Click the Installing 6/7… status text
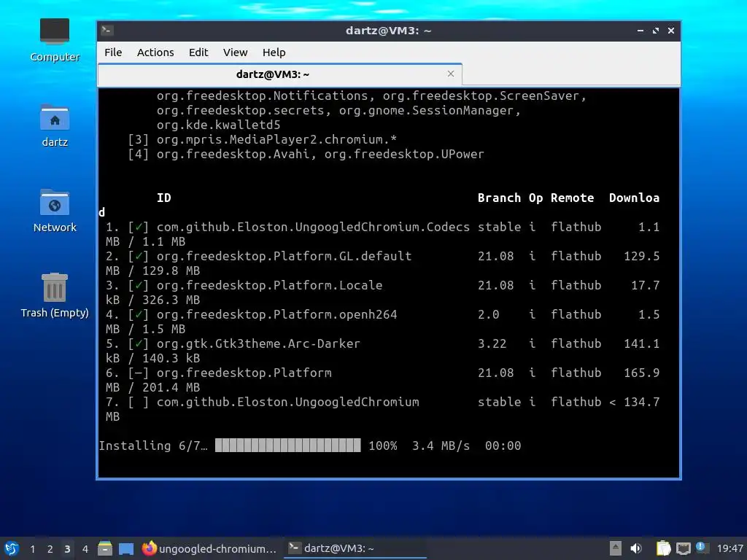 coord(153,446)
